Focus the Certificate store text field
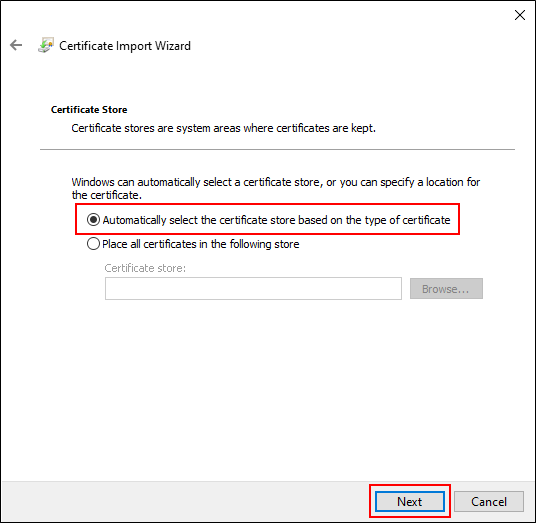 pyautogui.click(x=253, y=289)
